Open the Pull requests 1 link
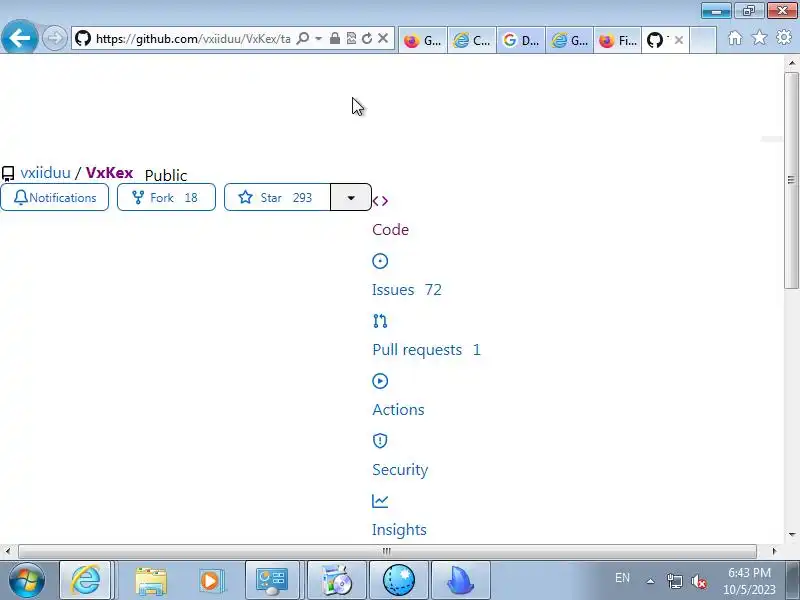The height and width of the screenshot is (600, 800). 427,350
